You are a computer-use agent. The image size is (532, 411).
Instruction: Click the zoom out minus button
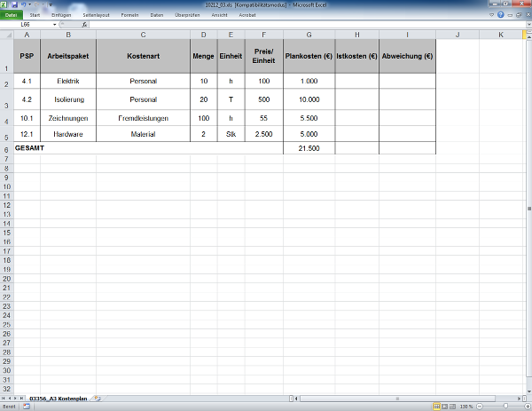[x=479, y=407]
